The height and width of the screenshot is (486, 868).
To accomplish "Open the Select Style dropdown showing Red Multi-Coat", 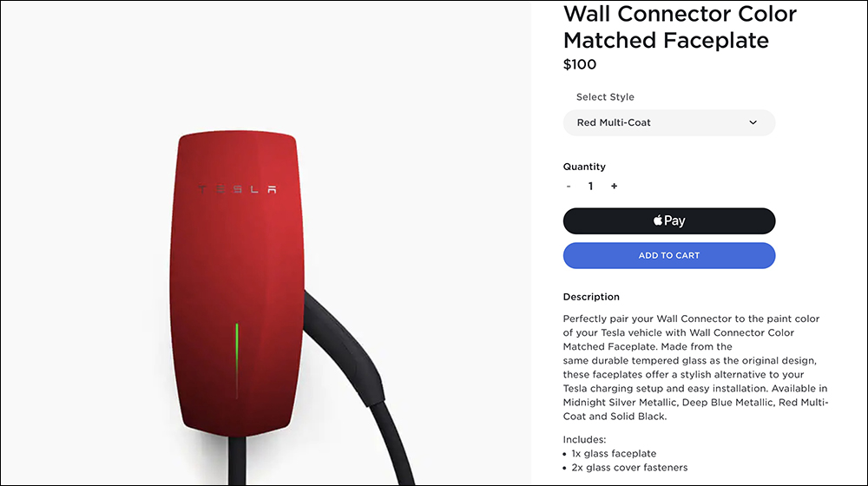I will coord(668,123).
